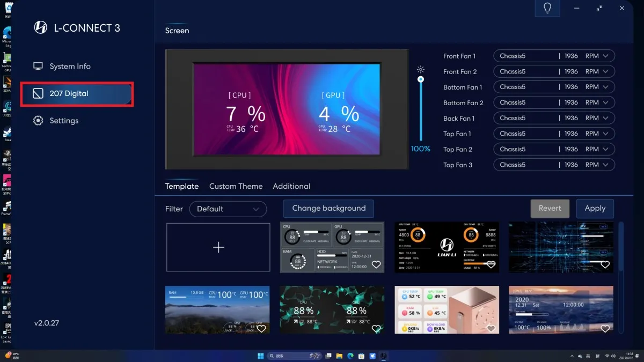Switch to the Template tab
Viewport: 644px width, 362px height.
[182, 186]
